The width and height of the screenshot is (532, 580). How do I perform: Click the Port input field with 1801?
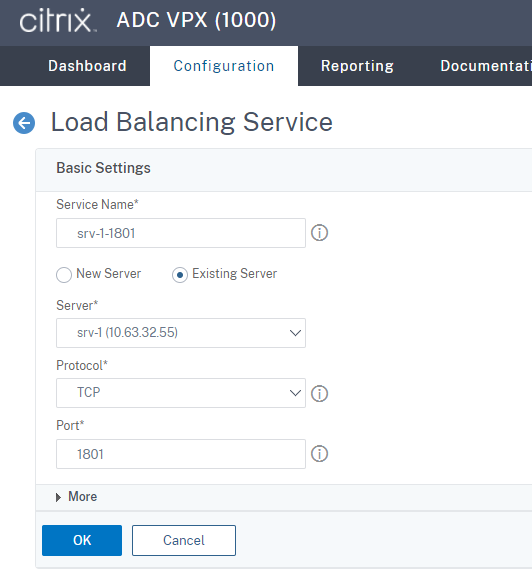click(x=181, y=454)
